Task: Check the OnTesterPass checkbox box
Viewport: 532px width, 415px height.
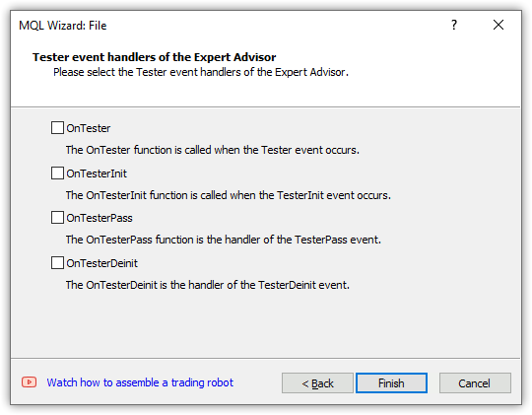Action: tap(57, 217)
